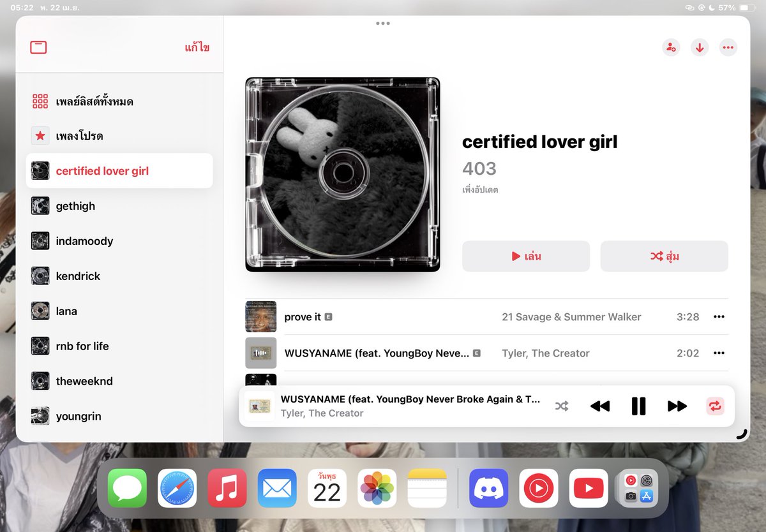Open YouTube Music from the dock
The height and width of the screenshot is (532, 766).
pyautogui.click(x=539, y=489)
